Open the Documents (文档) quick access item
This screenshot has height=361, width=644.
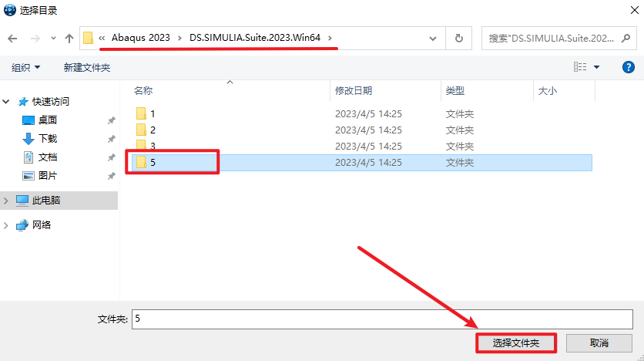point(48,157)
